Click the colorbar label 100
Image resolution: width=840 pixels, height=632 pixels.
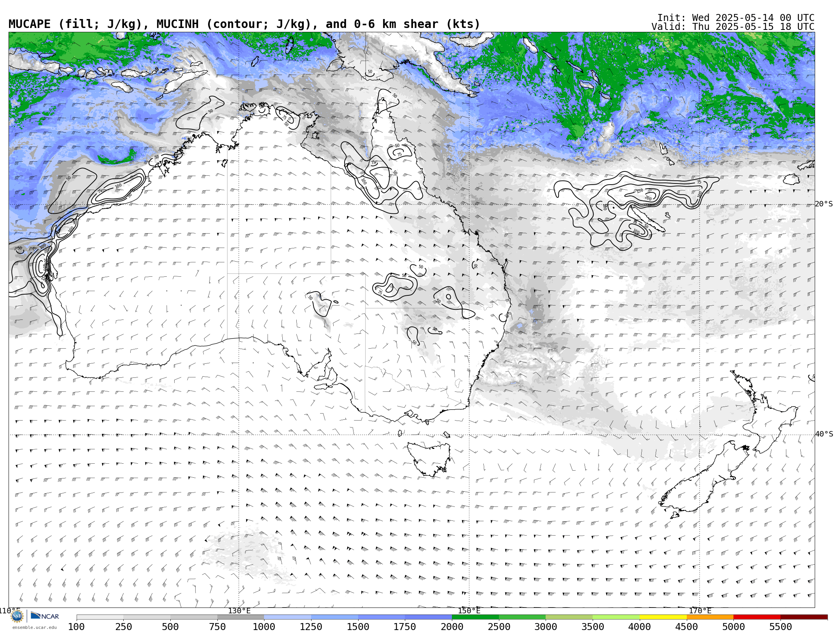(76, 627)
